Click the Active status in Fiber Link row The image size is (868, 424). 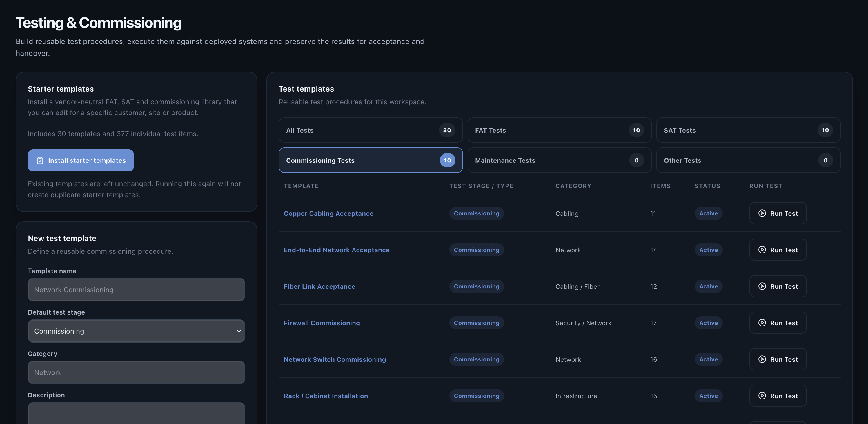click(x=708, y=286)
